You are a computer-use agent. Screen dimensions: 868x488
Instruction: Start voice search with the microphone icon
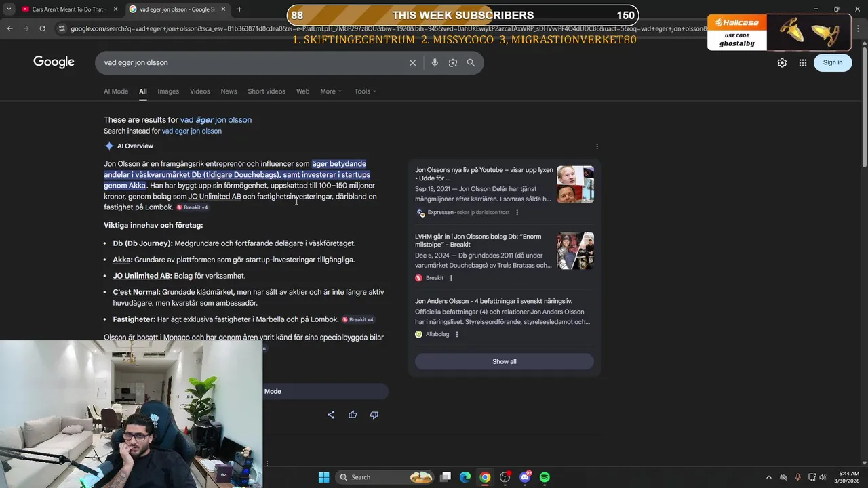(435, 62)
